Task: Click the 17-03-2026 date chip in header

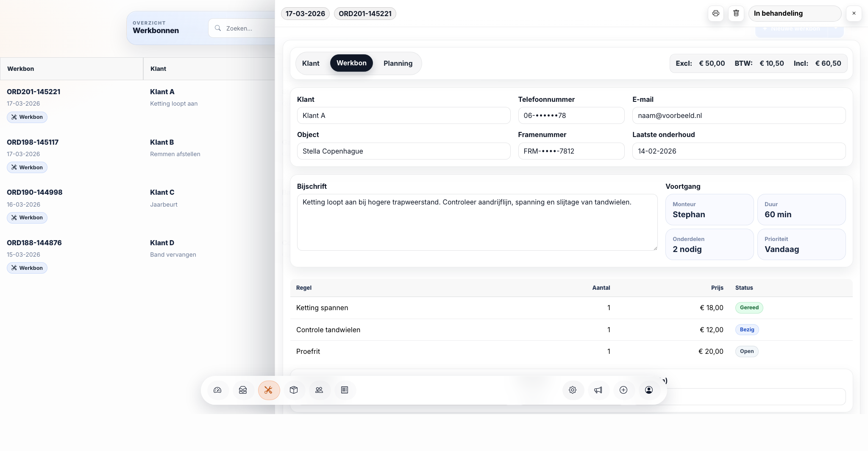Action: pyautogui.click(x=305, y=14)
